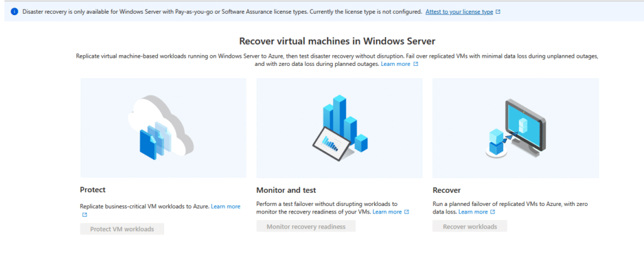Click the Monitor recovery readiness button
The height and width of the screenshot is (265, 644).
click(306, 227)
